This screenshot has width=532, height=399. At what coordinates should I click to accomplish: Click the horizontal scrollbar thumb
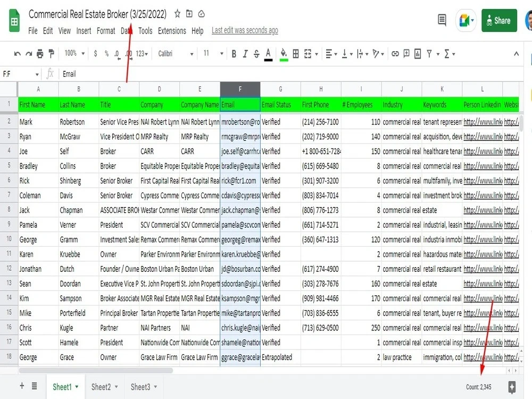(96, 370)
